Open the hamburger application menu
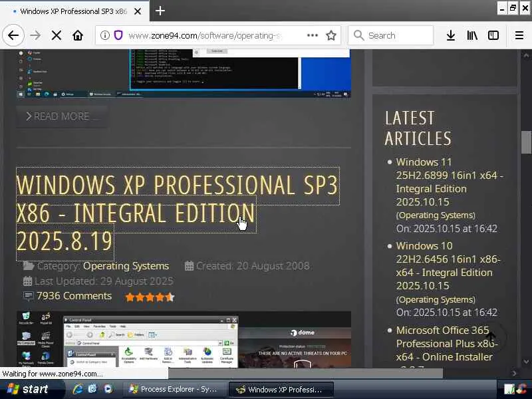The image size is (532, 399). coord(519,35)
